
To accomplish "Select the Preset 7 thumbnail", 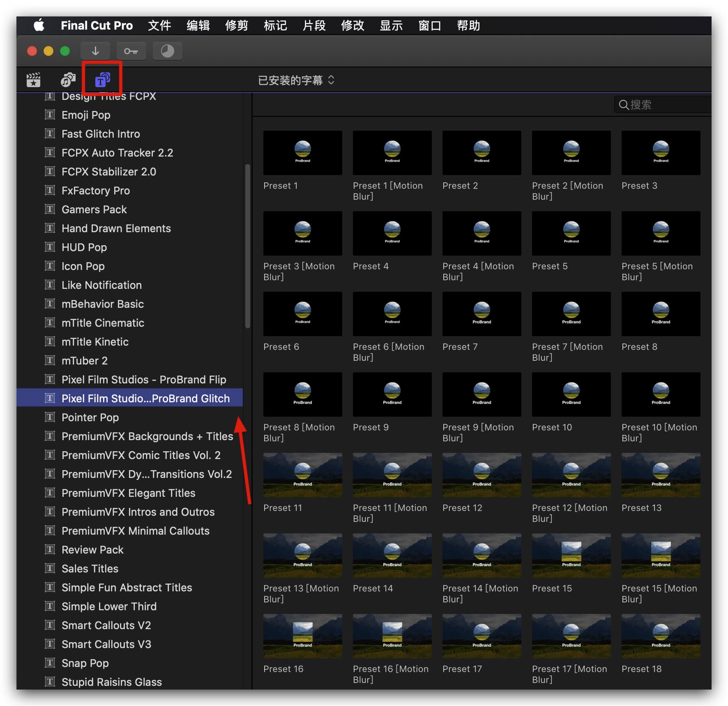I will [x=482, y=314].
